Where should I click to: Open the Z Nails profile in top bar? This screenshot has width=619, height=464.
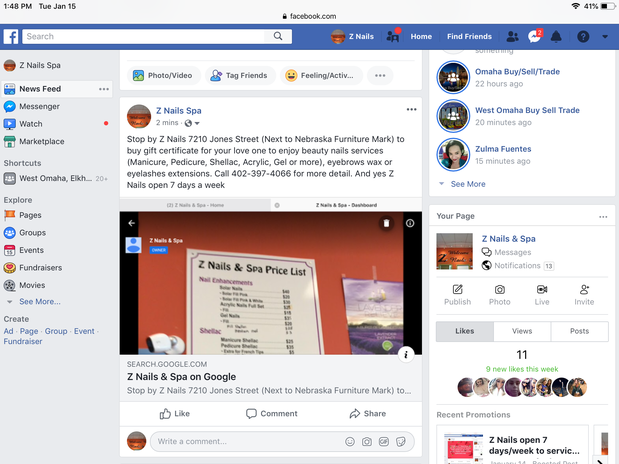click(x=353, y=37)
